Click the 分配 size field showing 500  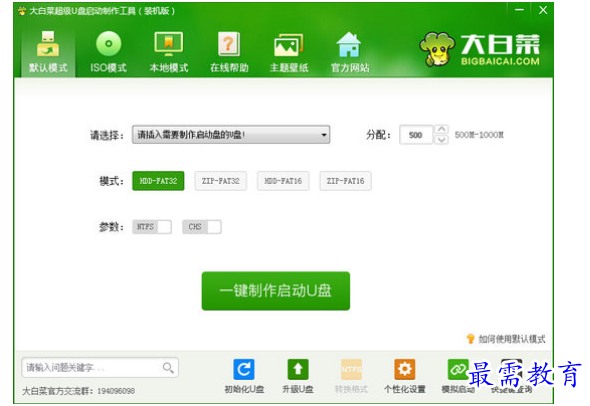point(415,135)
